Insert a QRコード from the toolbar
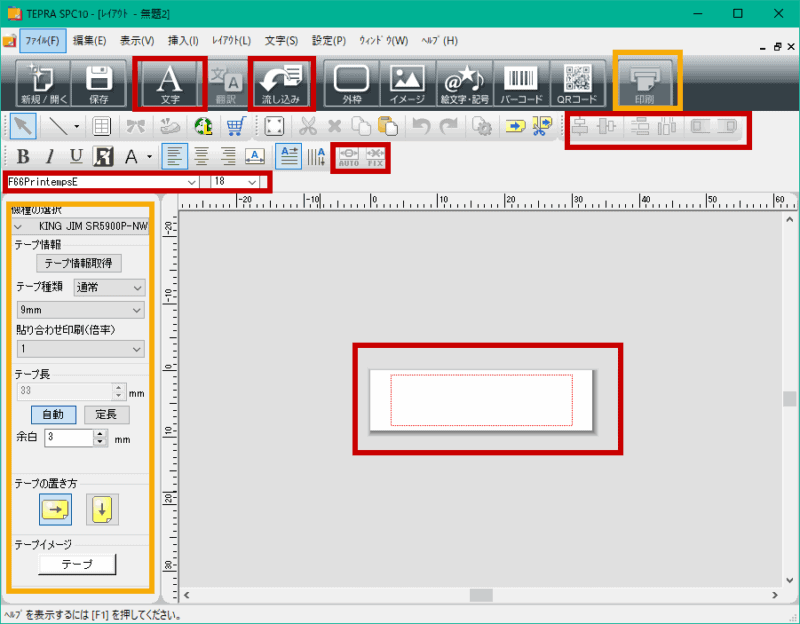This screenshot has height=624, width=800. tap(577, 83)
